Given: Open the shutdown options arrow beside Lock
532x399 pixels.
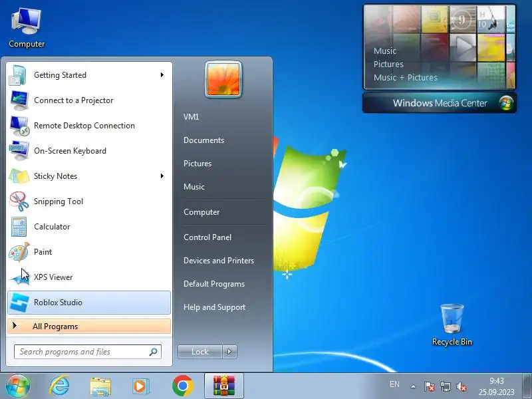Looking at the screenshot, I should pyautogui.click(x=229, y=352).
